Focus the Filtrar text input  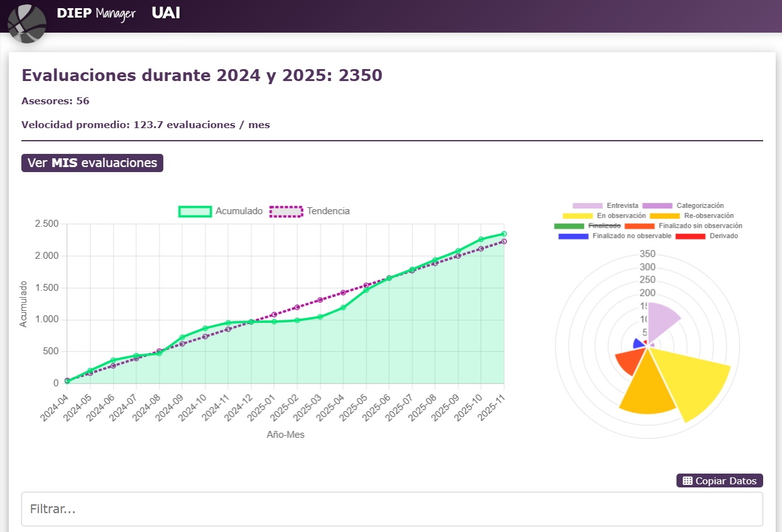(x=392, y=509)
